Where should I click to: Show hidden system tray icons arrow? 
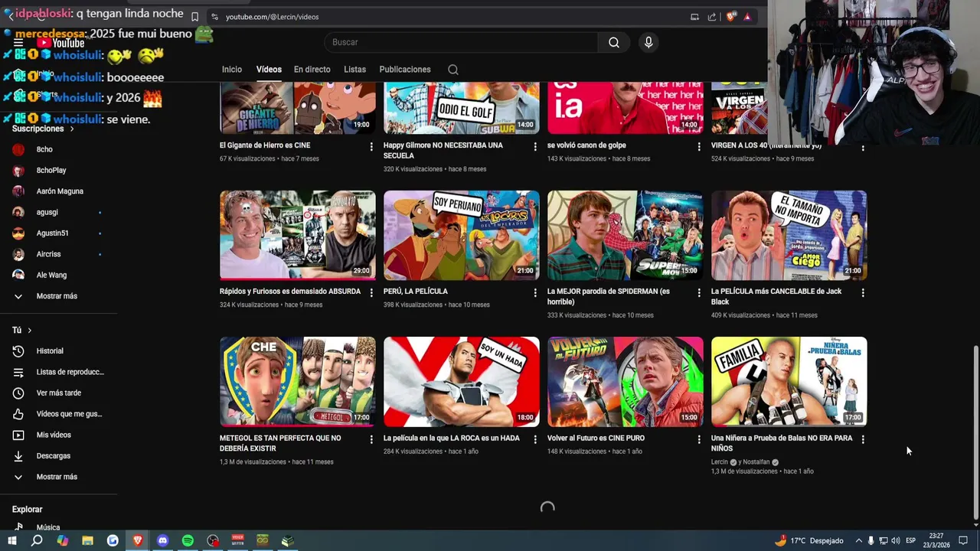click(x=858, y=541)
